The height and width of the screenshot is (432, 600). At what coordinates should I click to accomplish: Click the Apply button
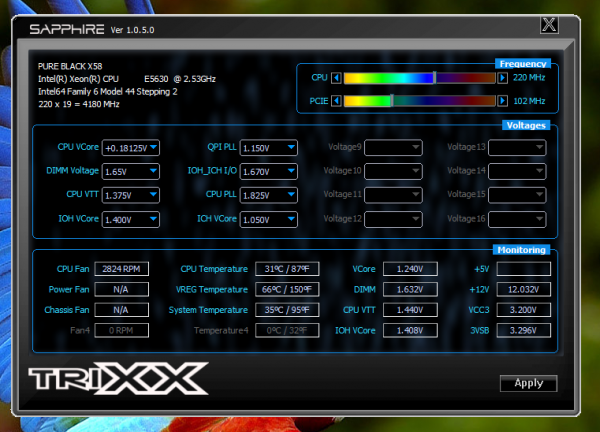click(x=528, y=383)
